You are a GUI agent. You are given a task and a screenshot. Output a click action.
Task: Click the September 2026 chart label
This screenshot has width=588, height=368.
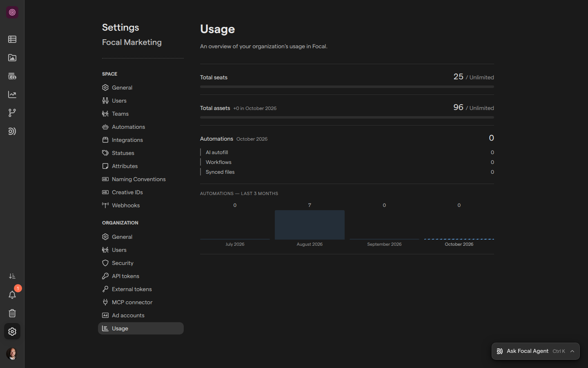pyautogui.click(x=384, y=245)
